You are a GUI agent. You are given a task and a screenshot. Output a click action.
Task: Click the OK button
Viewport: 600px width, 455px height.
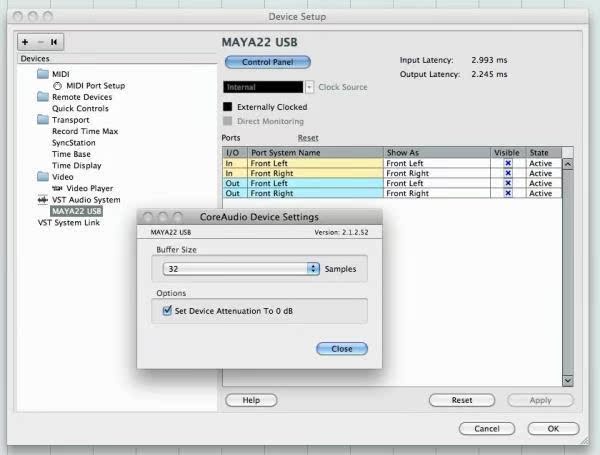553,429
